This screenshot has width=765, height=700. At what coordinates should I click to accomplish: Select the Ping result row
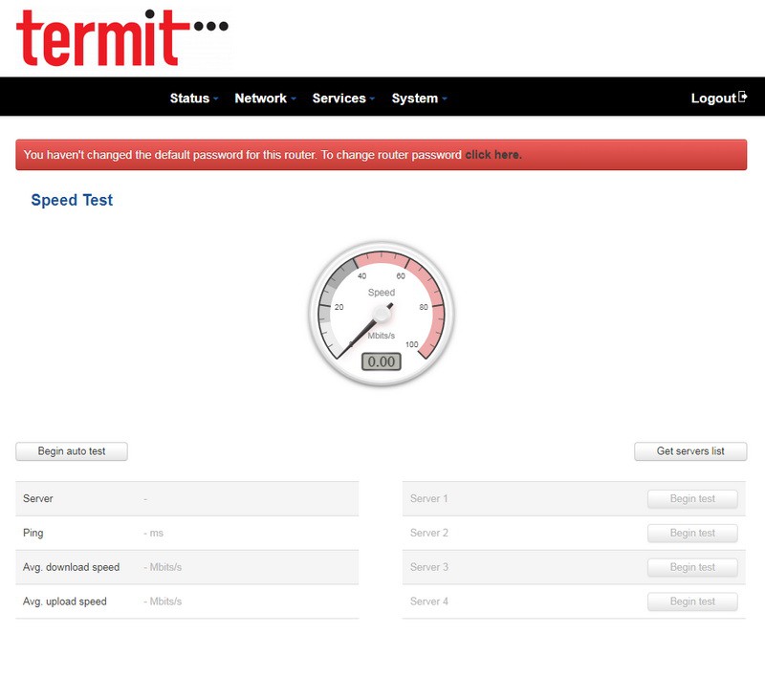[x=186, y=534]
